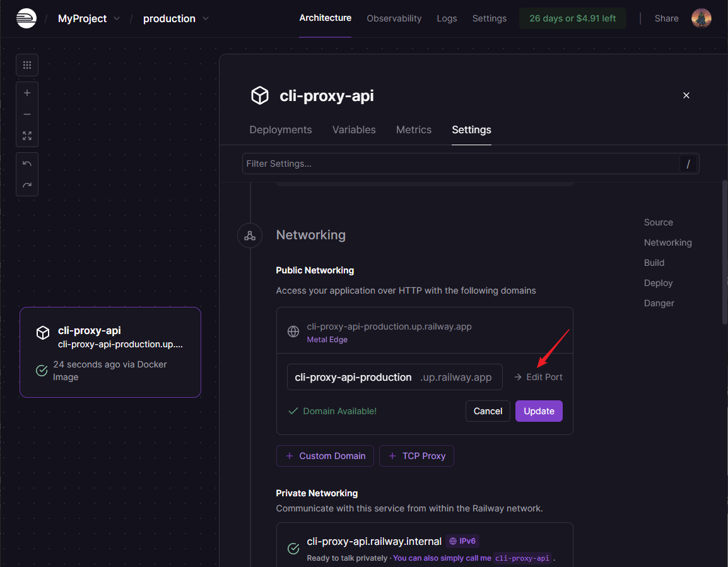Click the Edit Port link
The image size is (728, 567).
pos(539,377)
